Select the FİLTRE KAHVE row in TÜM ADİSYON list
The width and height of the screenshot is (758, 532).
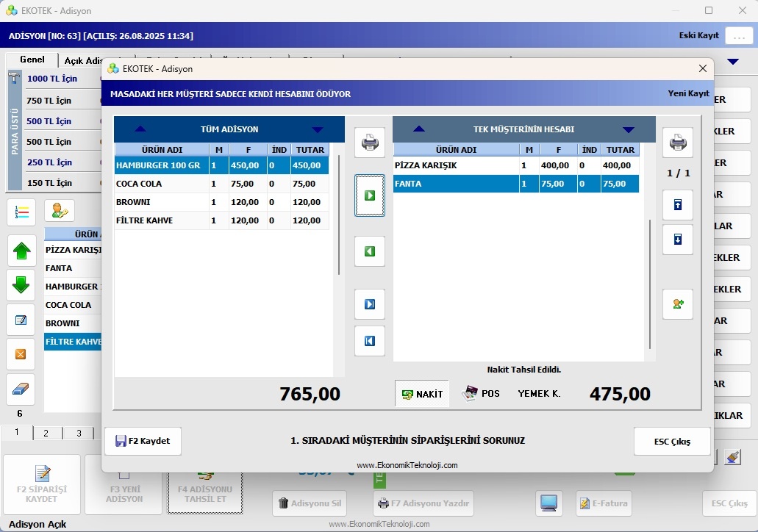point(222,220)
